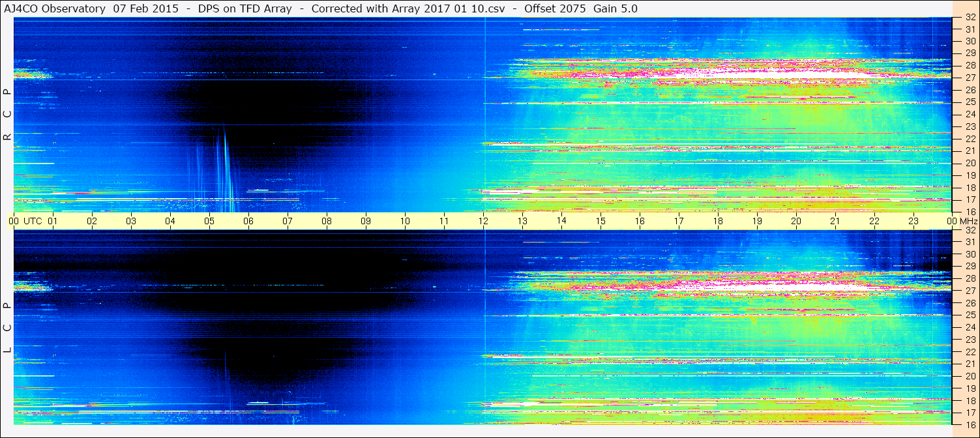Jump to the 21 UTC time marker
Image resolution: width=980 pixels, height=438 pixels.
click(x=835, y=221)
